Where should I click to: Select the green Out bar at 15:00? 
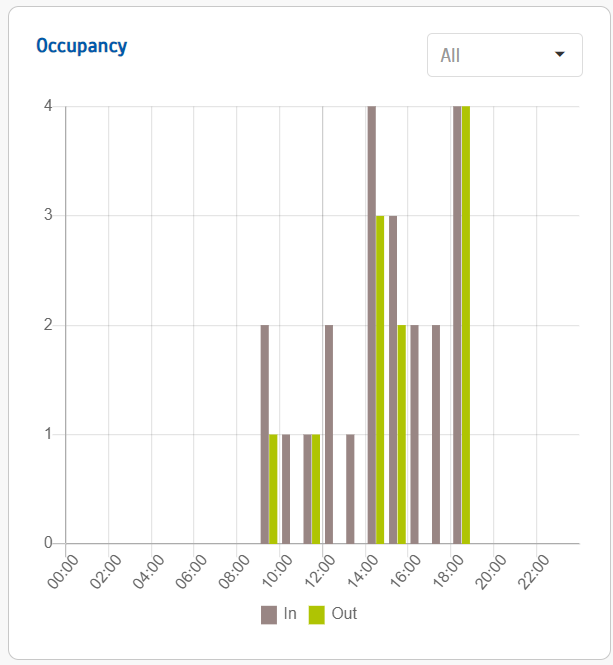(402, 435)
